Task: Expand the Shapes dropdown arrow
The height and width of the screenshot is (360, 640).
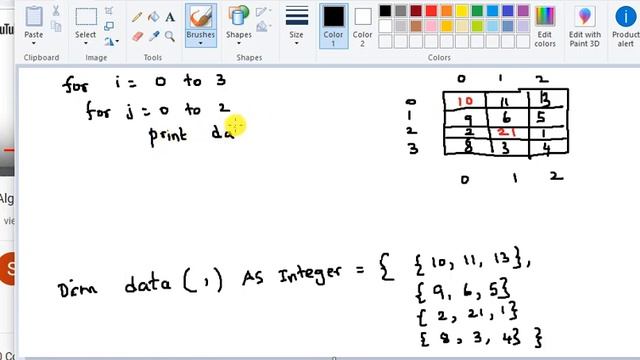Action: click(239, 43)
